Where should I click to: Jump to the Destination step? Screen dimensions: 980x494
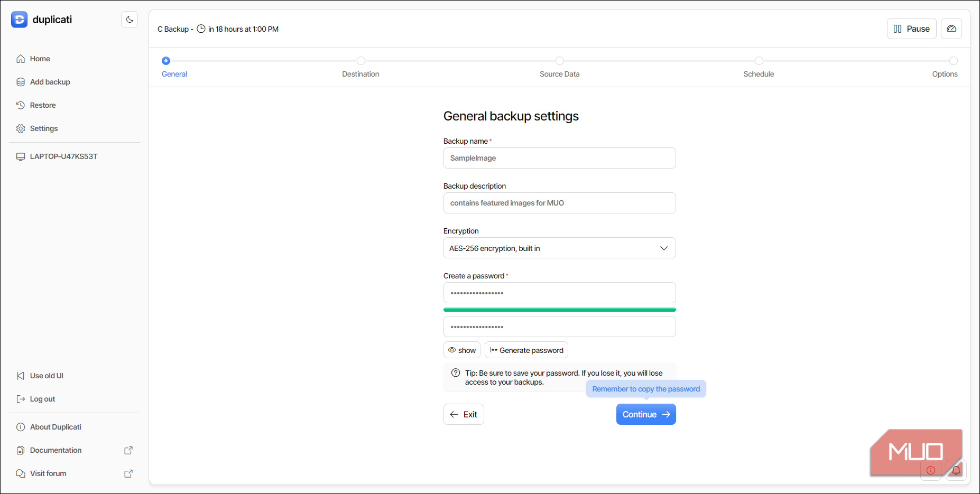360,68
